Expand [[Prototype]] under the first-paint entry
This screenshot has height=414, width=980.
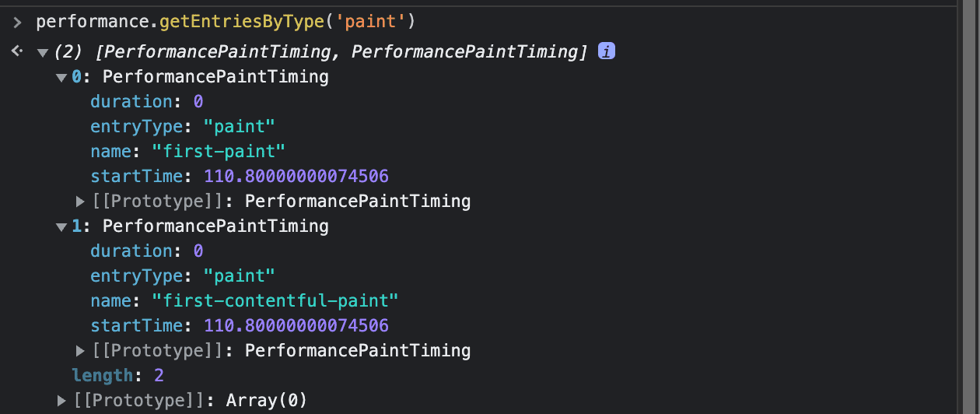(80, 202)
